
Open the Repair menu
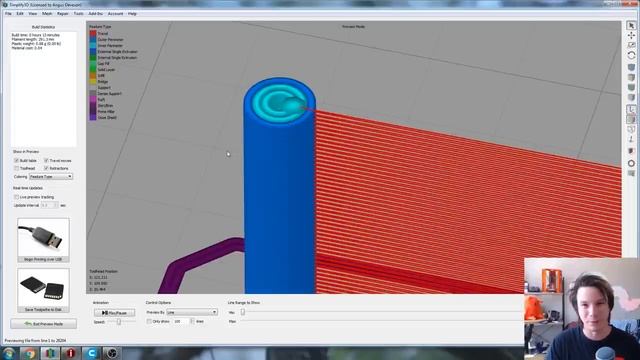(62, 13)
